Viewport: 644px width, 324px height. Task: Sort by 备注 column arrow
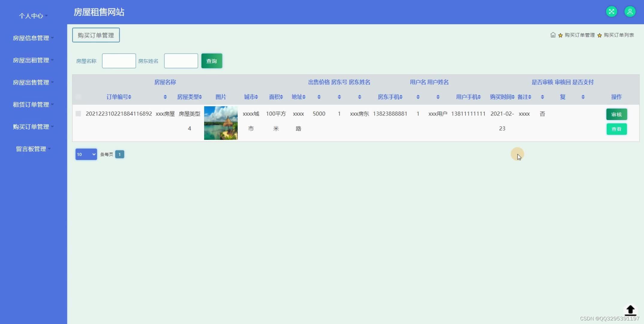click(530, 97)
